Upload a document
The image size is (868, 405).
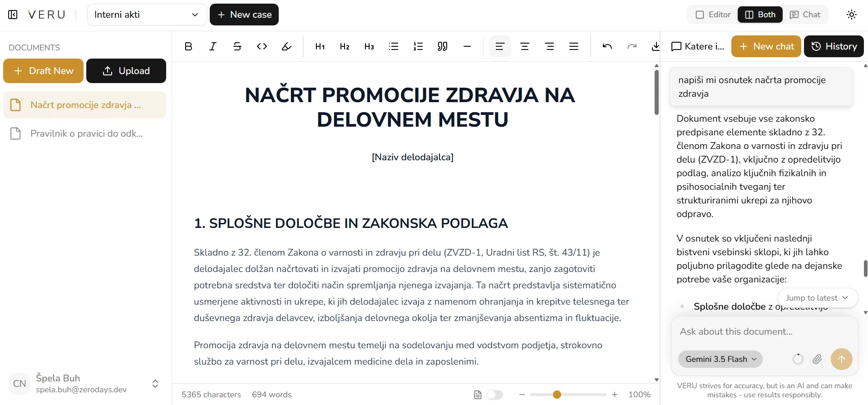tap(126, 71)
